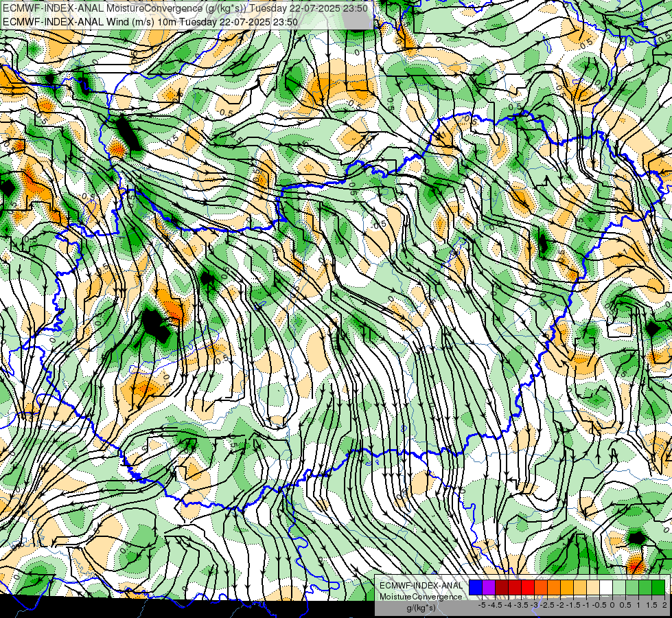This screenshot has height=618, width=672.
Task: Select the darkest green swatch ending at 2
Action: pos(658,587)
